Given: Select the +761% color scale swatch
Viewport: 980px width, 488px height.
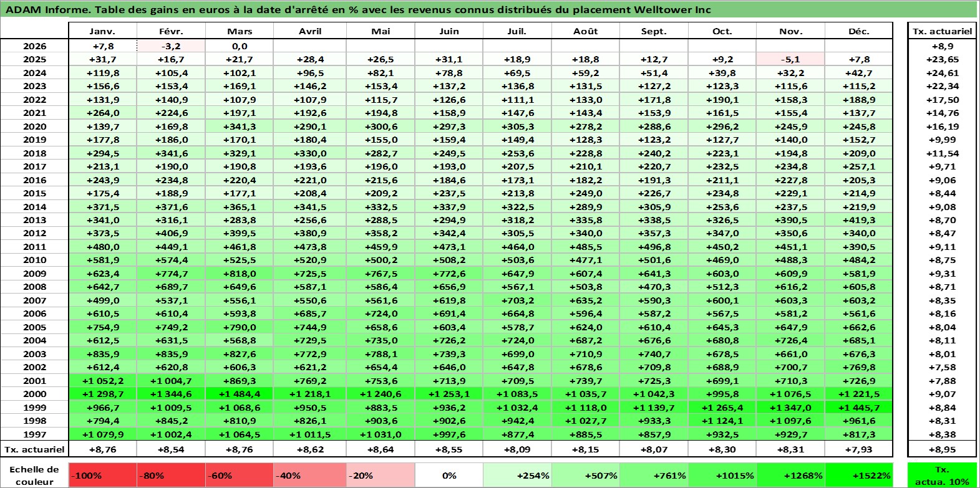Looking at the screenshot, I should pos(654,476).
